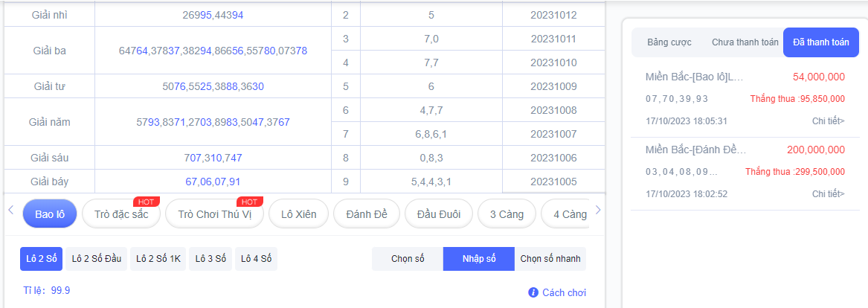Switch to Lô 3 Số bet type
The image size is (868, 308).
click(210, 259)
